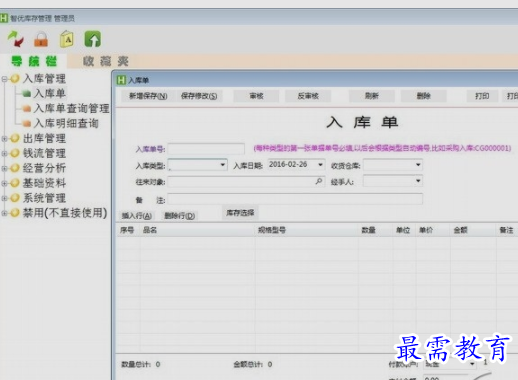Click the 规格型号 column header
Viewport: 518px width, 380px height.
pos(306,230)
